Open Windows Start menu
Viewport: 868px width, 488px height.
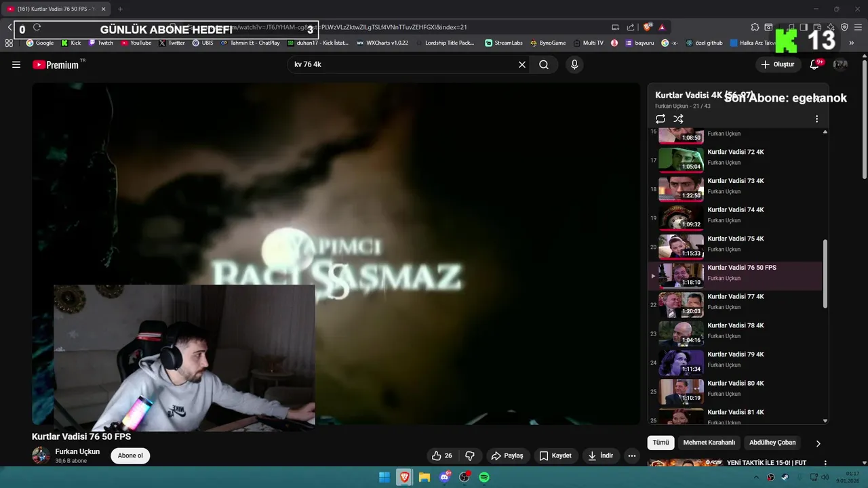tap(384, 477)
